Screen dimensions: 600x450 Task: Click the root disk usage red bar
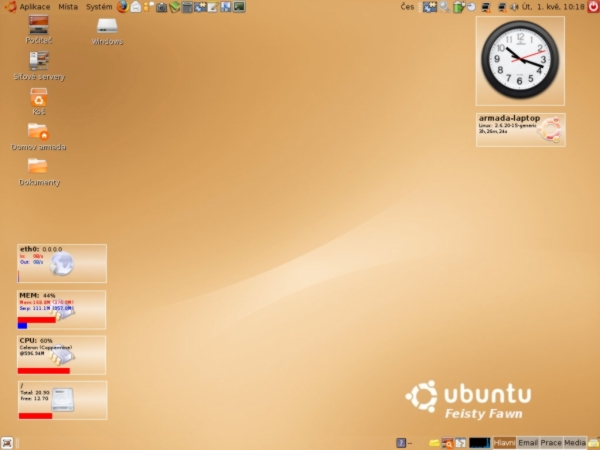35,416
